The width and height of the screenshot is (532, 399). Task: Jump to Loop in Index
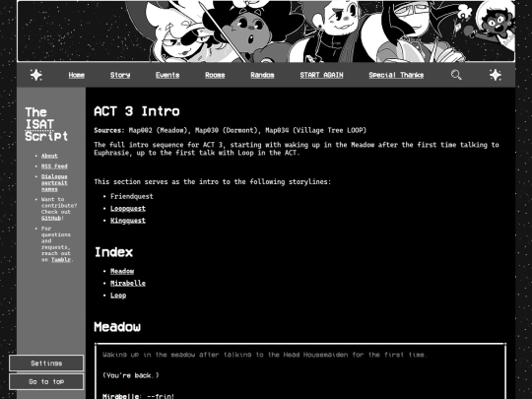tap(118, 296)
